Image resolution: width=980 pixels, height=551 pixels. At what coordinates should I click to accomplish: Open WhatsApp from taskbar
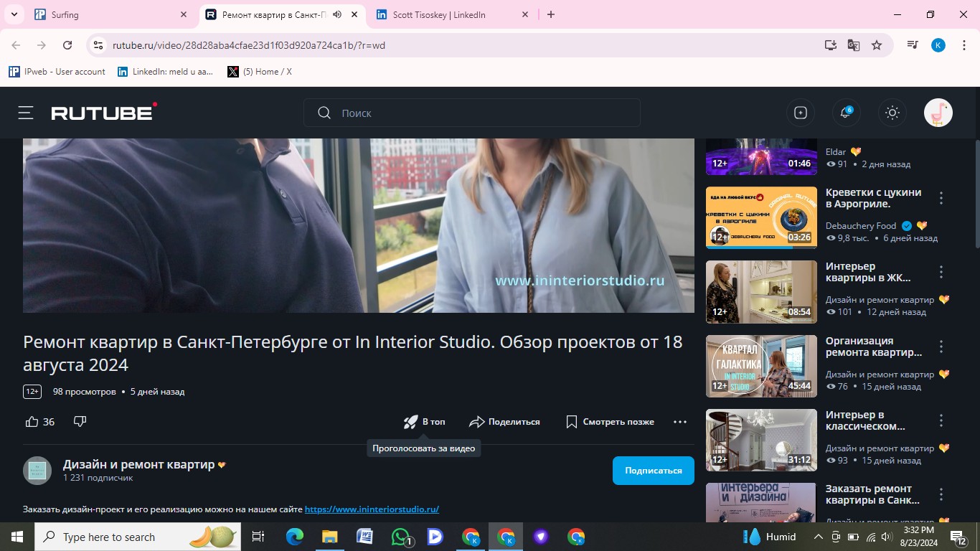pos(401,537)
